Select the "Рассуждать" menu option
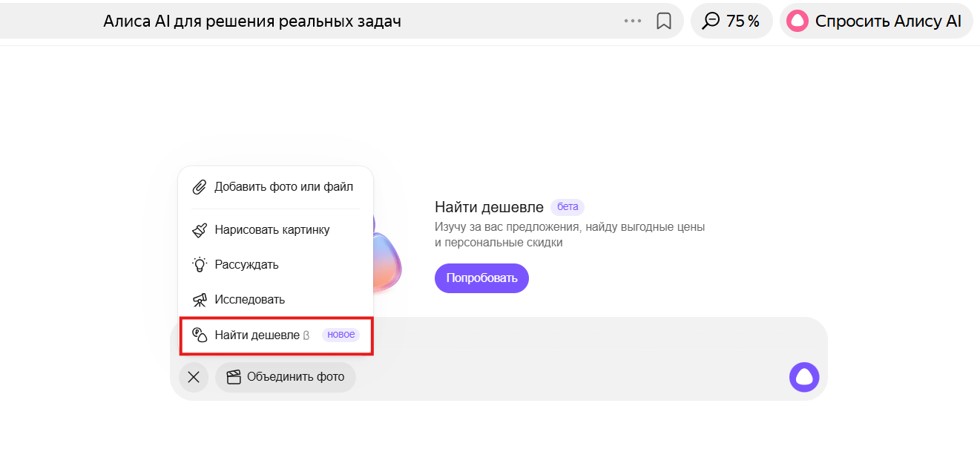This screenshot has height=472, width=980. pos(246,265)
